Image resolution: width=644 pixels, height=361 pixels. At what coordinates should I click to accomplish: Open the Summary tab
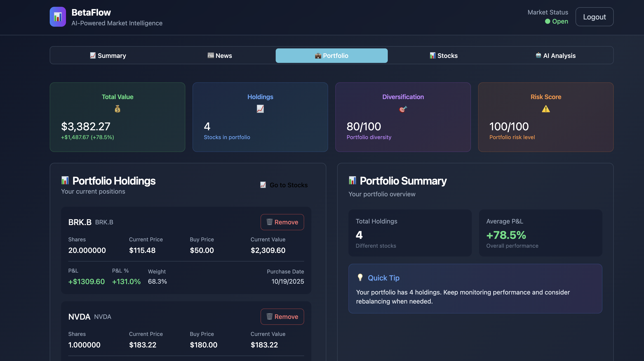coord(108,56)
